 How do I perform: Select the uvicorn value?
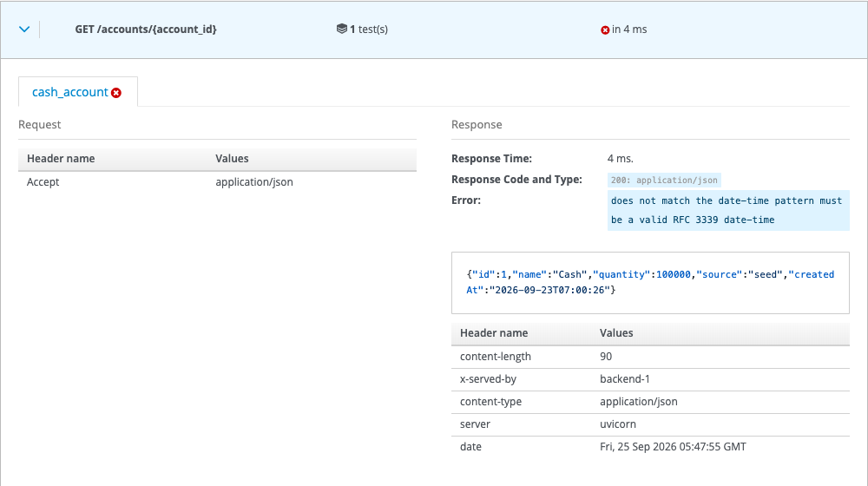618,424
